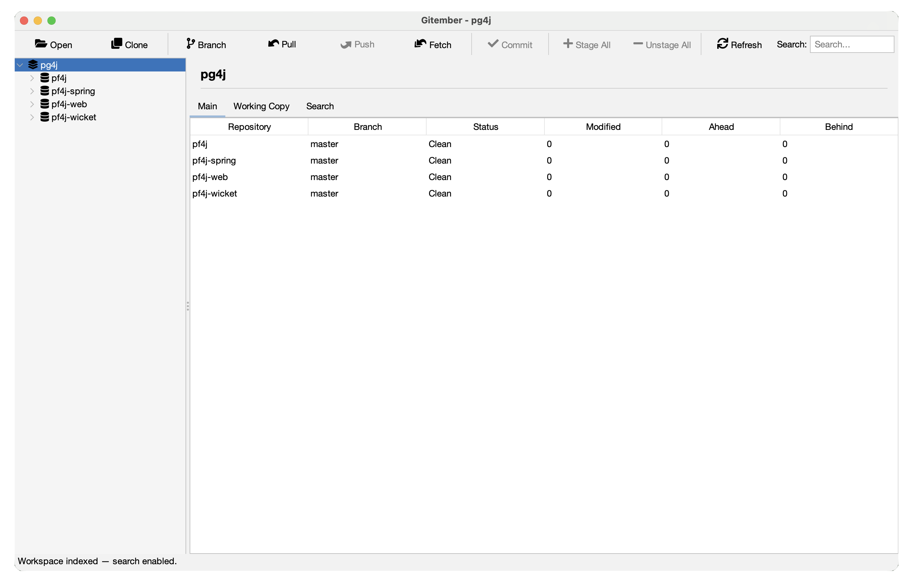
Task: Click the Clean status cell for pf4j-web
Action: click(485, 177)
